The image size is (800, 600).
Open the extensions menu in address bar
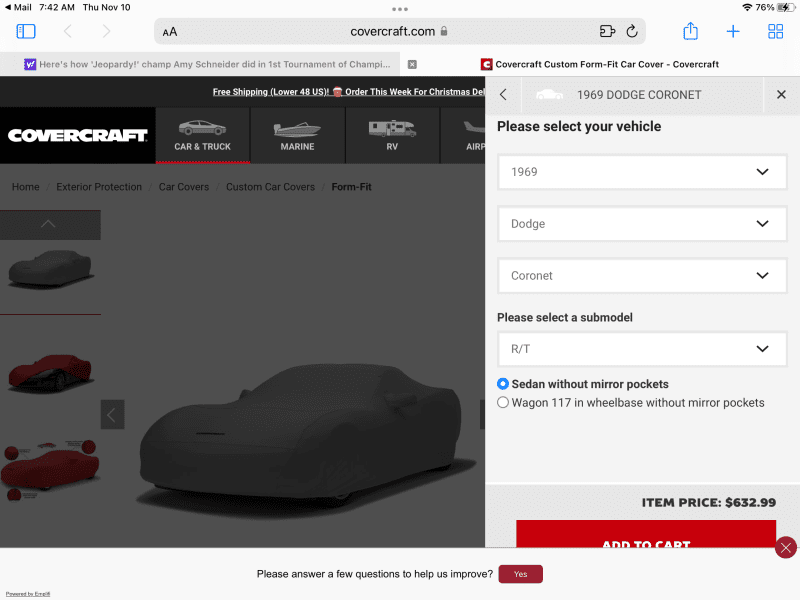[607, 32]
